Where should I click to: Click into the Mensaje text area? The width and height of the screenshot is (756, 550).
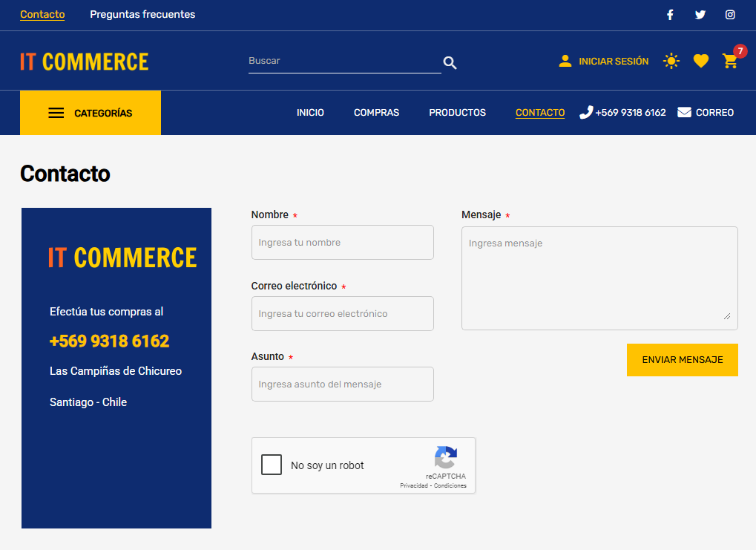tap(599, 278)
